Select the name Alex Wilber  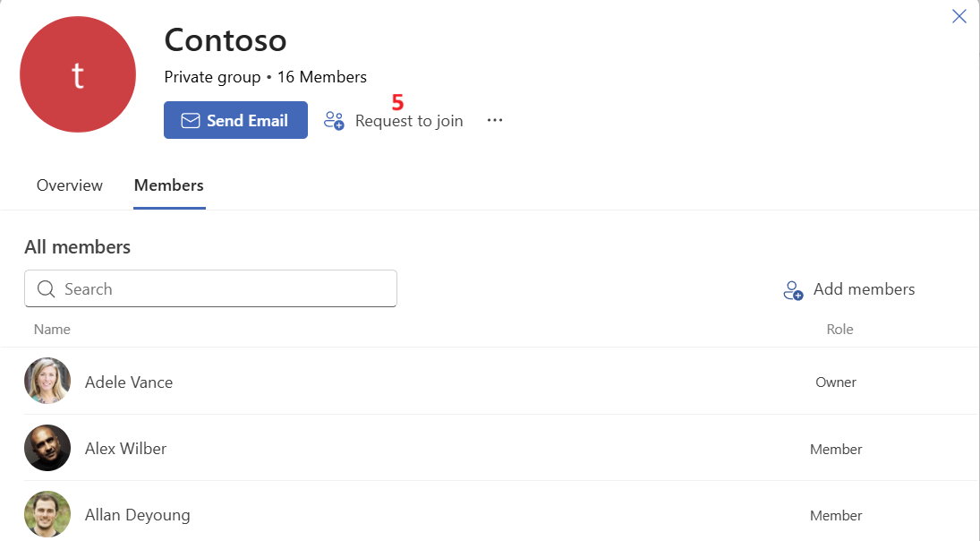pyautogui.click(x=125, y=449)
